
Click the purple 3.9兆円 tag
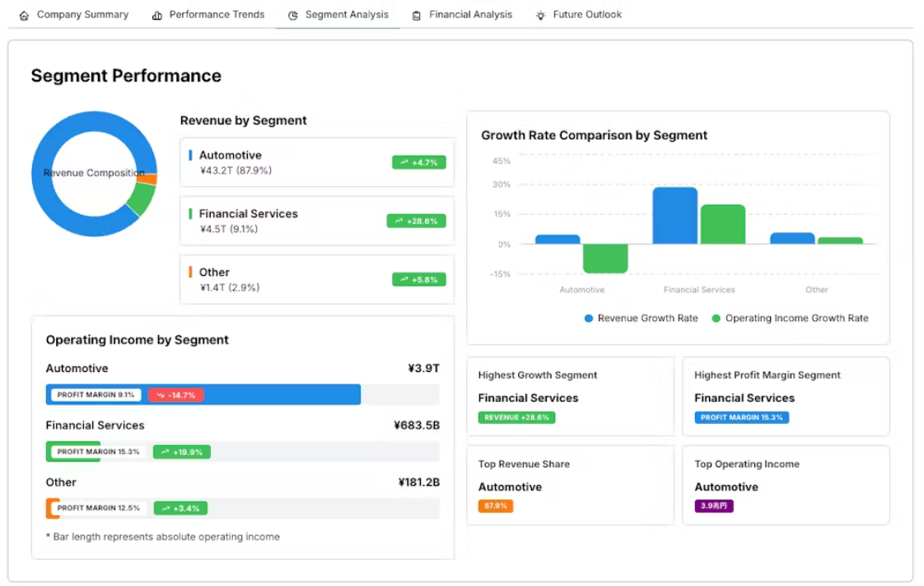[x=714, y=506]
